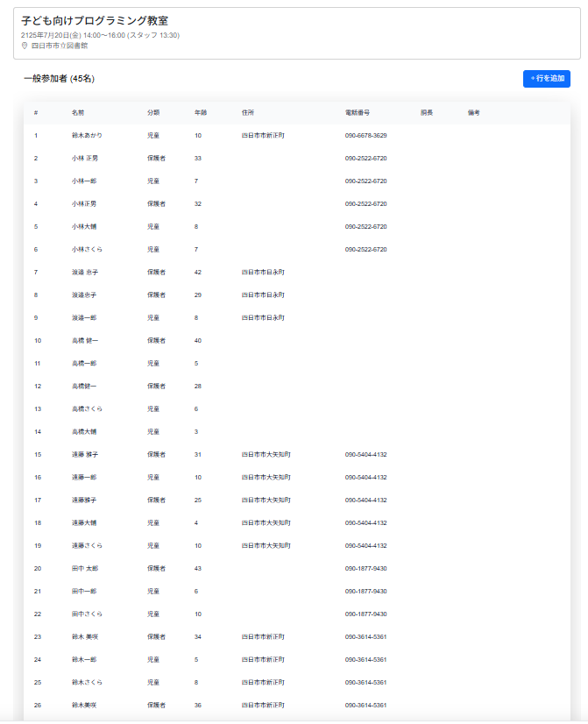This screenshot has width=588, height=724.
Task: Select the name 鈴木あかり in row 1
Action: point(87,136)
